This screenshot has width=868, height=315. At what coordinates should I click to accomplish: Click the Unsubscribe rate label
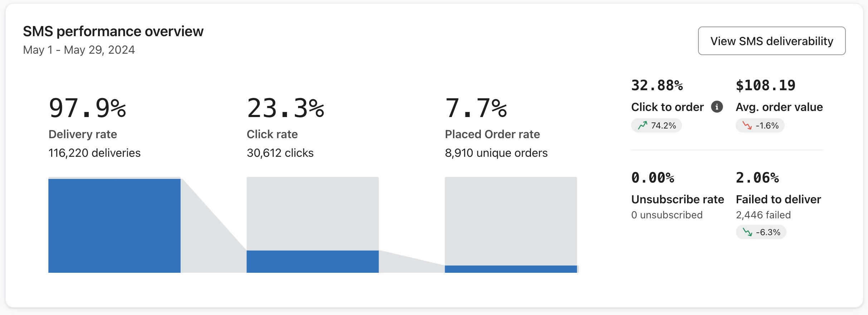677,199
